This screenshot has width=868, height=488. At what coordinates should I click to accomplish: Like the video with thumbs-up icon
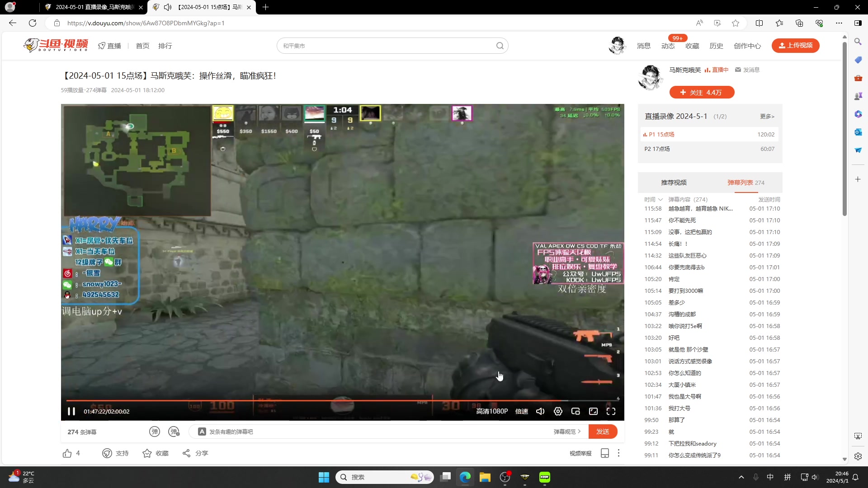67,453
